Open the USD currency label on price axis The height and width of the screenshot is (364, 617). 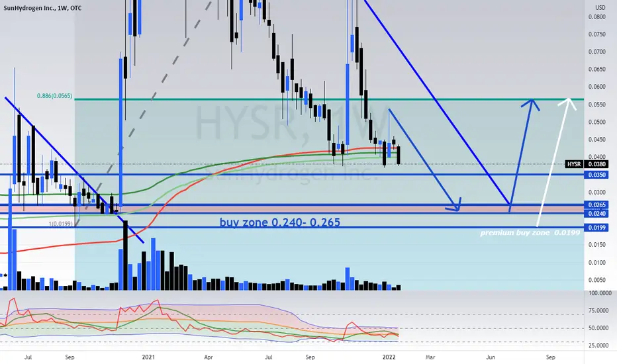[600, 8]
